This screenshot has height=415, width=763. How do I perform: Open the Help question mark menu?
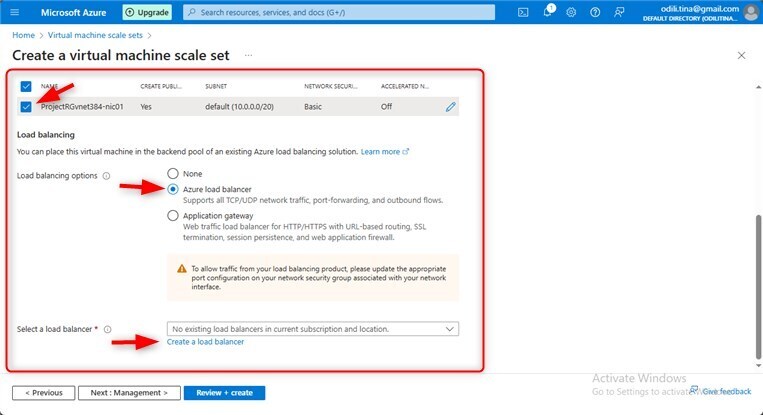click(595, 12)
